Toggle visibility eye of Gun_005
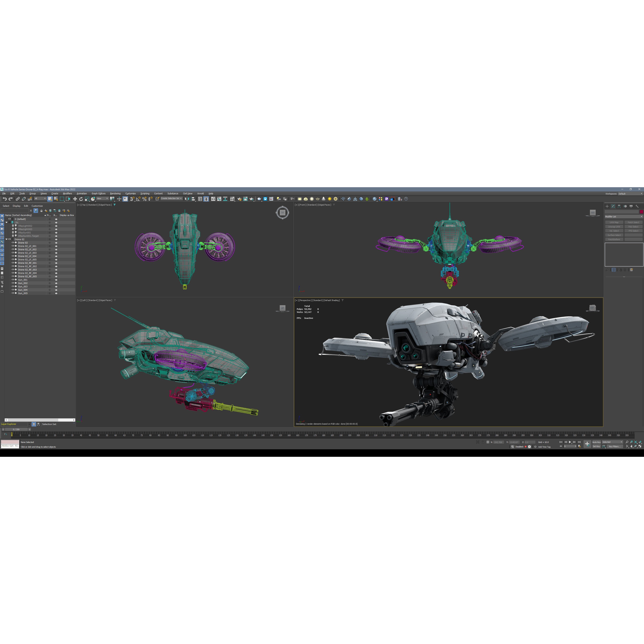 pos(13,293)
